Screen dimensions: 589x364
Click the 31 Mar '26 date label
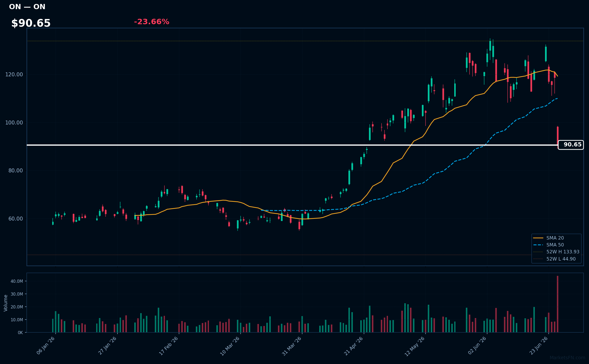[292, 346]
